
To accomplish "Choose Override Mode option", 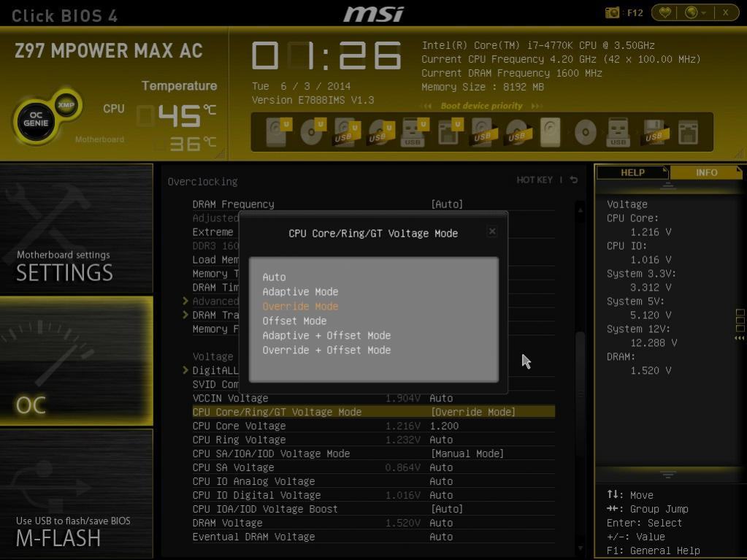I will 300,306.
